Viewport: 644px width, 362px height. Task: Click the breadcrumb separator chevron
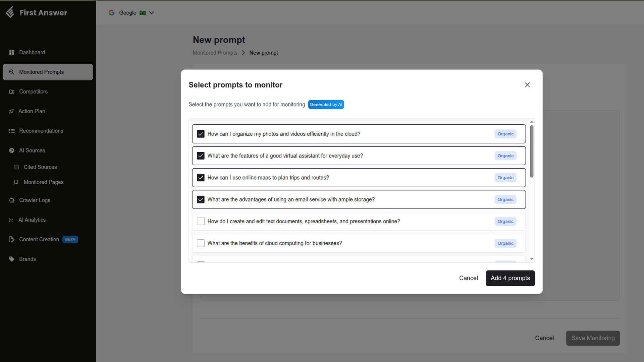point(243,53)
